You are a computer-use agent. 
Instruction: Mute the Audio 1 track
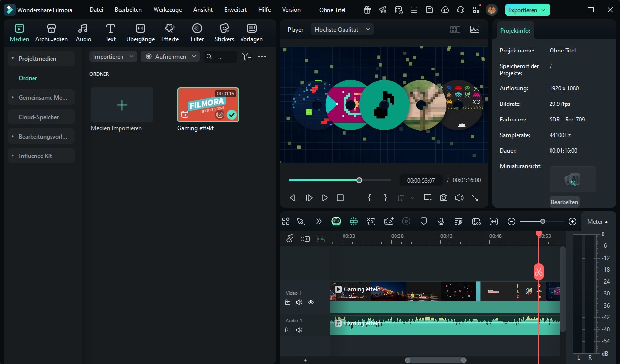(x=299, y=330)
